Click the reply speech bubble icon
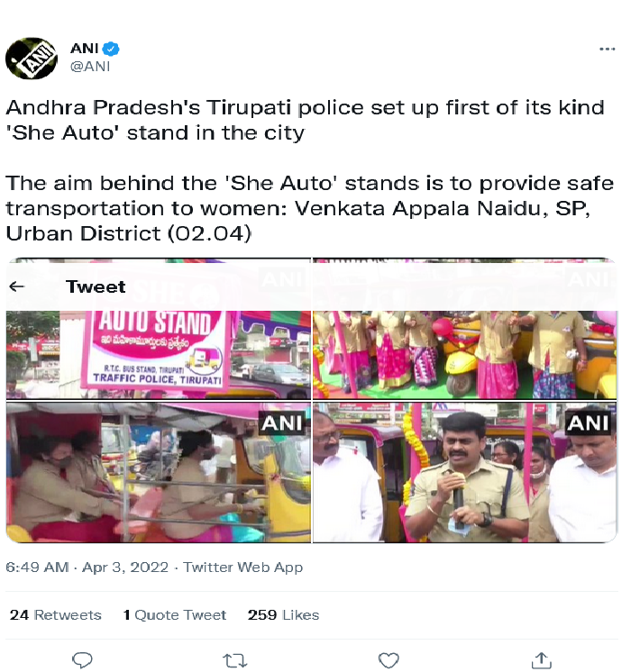The height and width of the screenshot is (672, 640). (x=82, y=659)
